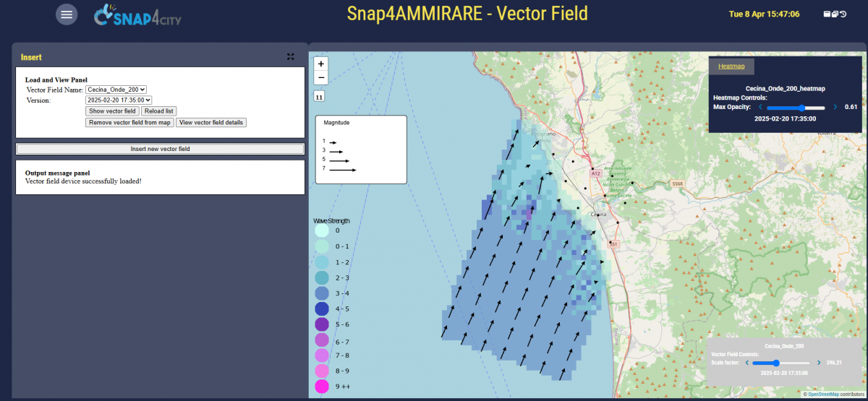The width and height of the screenshot is (868, 401).
Task: Open the Version date dropdown
Action: coord(119,100)
